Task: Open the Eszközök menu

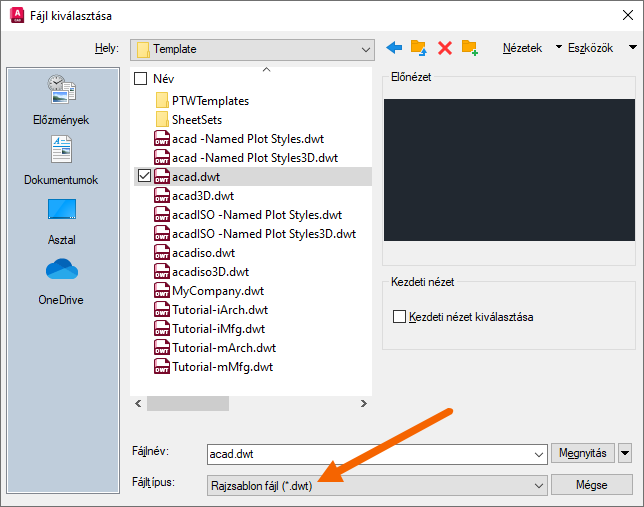Action: [590, 48]
